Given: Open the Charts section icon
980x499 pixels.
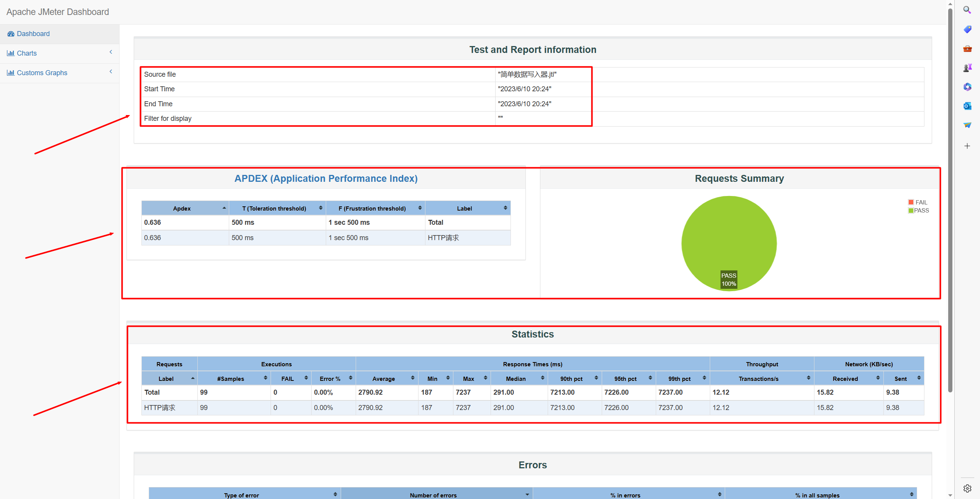Looking at the screenshot, I should (11, 53).
